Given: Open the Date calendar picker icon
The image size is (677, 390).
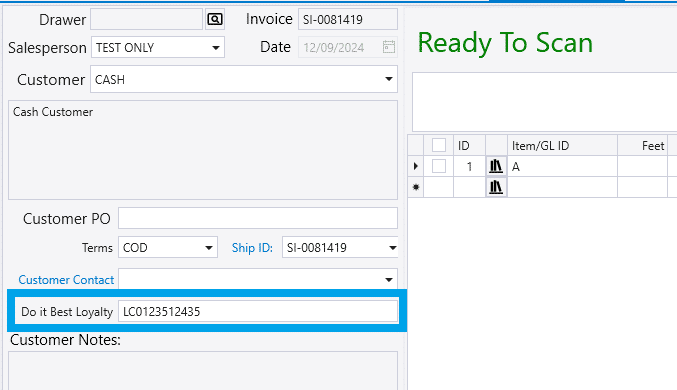Looking at the screenshot, I should (389, 47).
